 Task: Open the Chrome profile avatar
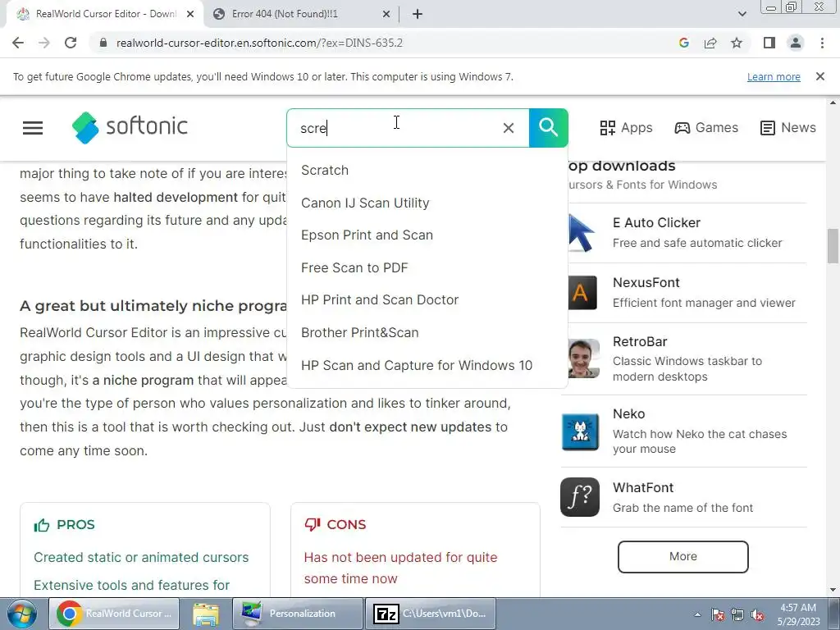(x=796, y=43)
